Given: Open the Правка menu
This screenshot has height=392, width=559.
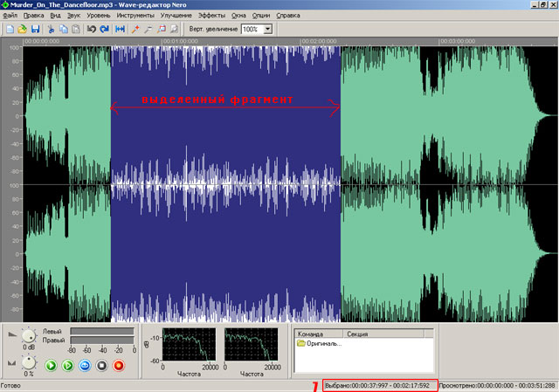Looking at the screenshot, I should tap(34, 16).
